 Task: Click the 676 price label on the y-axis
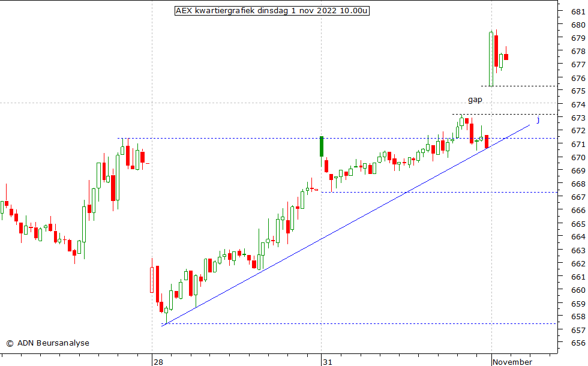(578, 79)
